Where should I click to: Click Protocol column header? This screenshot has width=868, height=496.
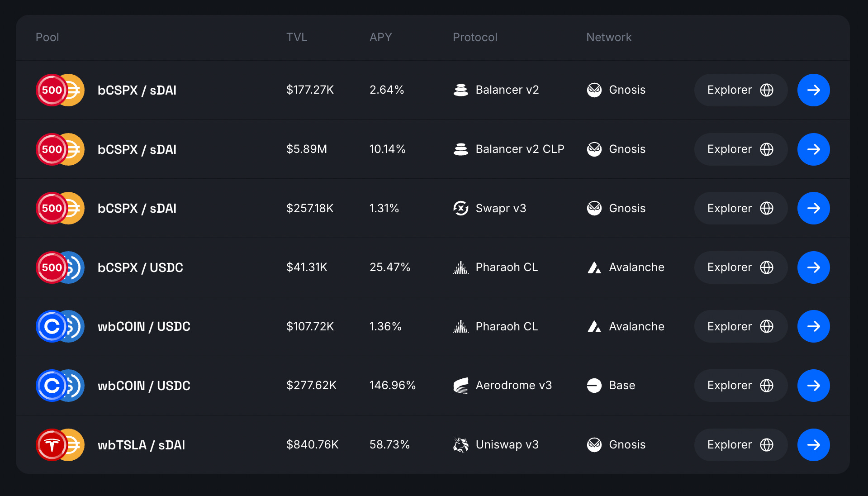tap(475, 38)
